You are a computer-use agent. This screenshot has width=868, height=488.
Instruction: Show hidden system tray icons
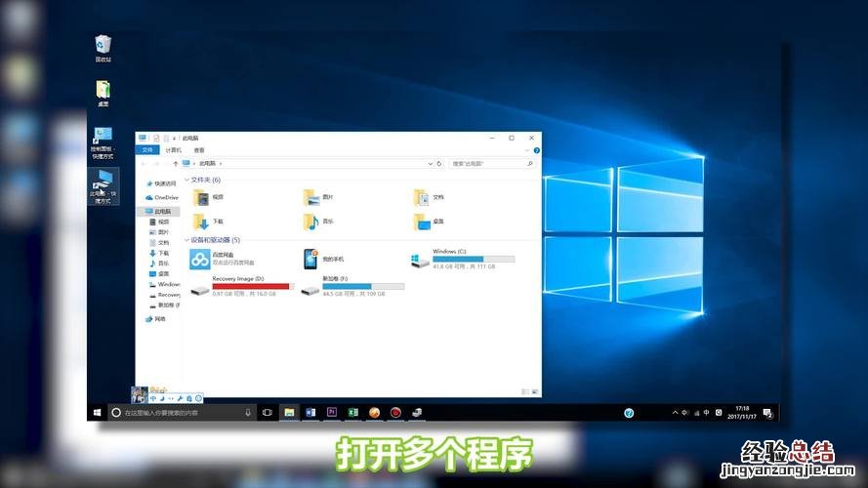pyautogui.click(x=675, y=413)
